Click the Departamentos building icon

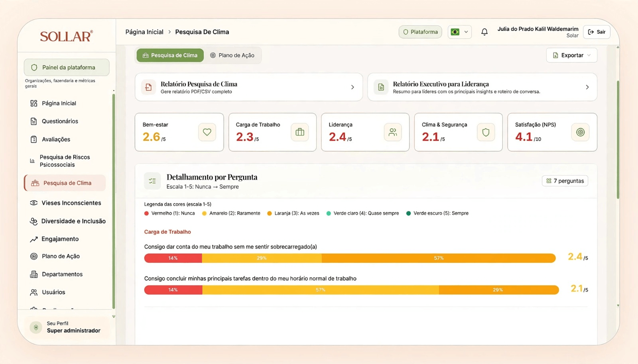[x=34, y=274]
